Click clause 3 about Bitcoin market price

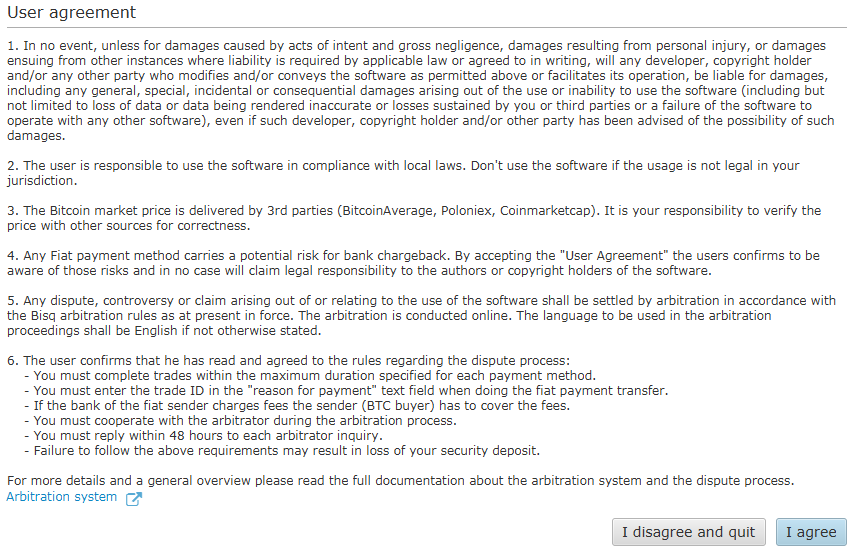click(414, 218)
